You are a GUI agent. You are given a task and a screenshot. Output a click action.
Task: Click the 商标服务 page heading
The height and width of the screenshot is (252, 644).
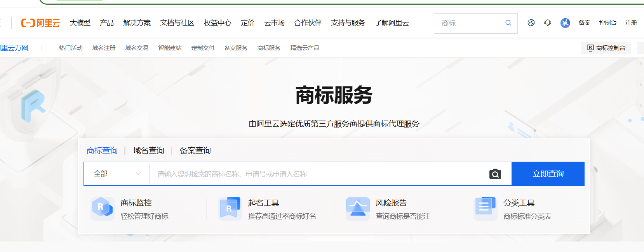point(334,95)
